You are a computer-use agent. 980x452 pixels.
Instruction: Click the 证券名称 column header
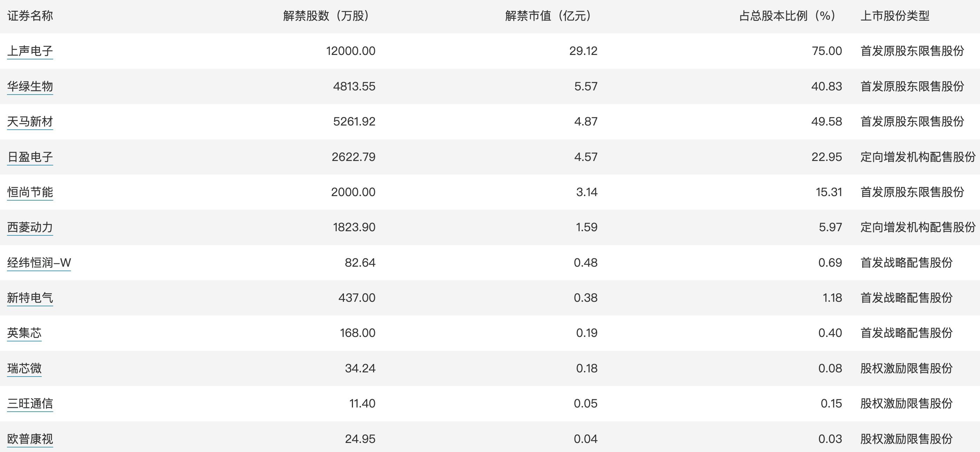30,16
